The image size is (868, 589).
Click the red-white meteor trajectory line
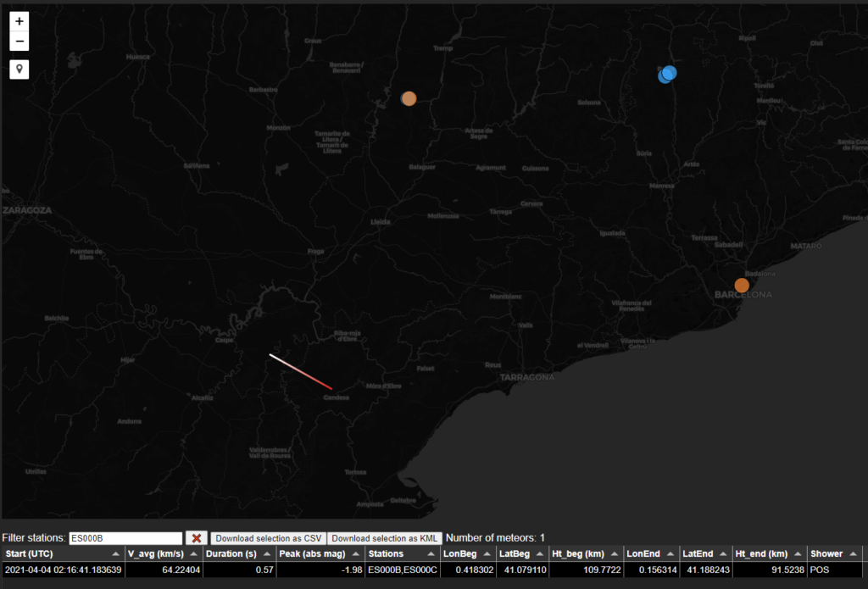(301, 372)
